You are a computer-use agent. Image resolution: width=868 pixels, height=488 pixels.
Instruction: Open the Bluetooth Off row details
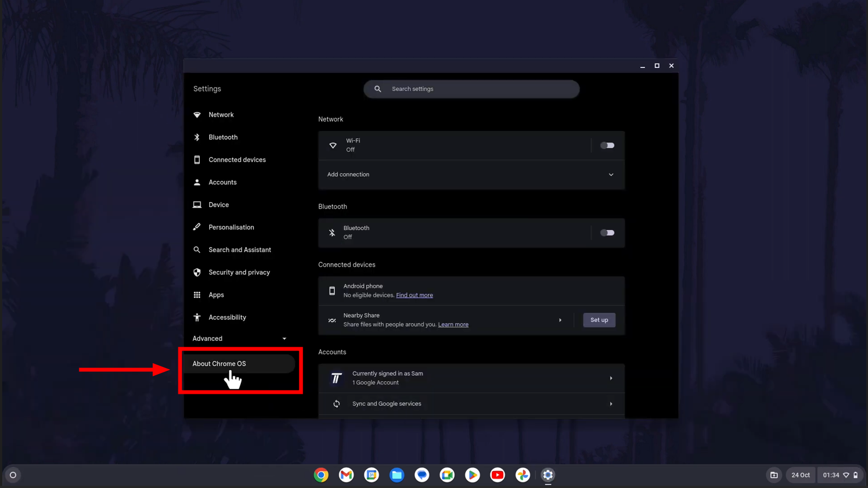[x=454, y=233]
